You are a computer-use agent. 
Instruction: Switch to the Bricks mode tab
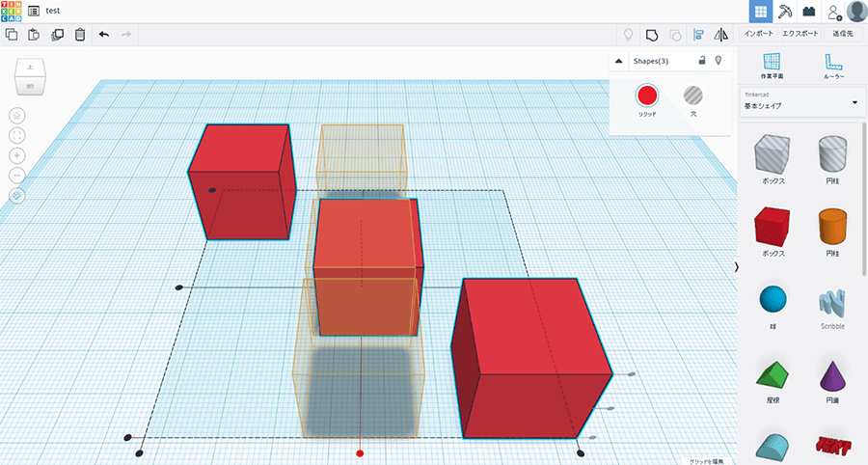point(808,11)
